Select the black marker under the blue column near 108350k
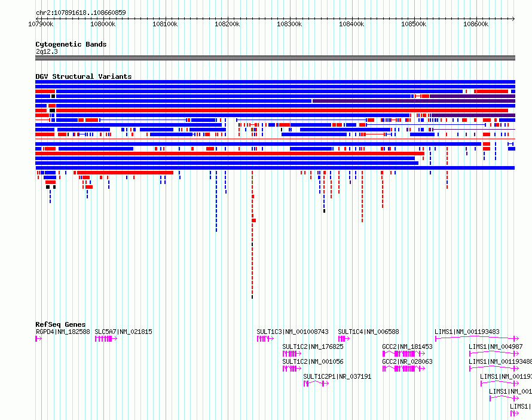Screen dimensions: 532x420 [325, 211]
